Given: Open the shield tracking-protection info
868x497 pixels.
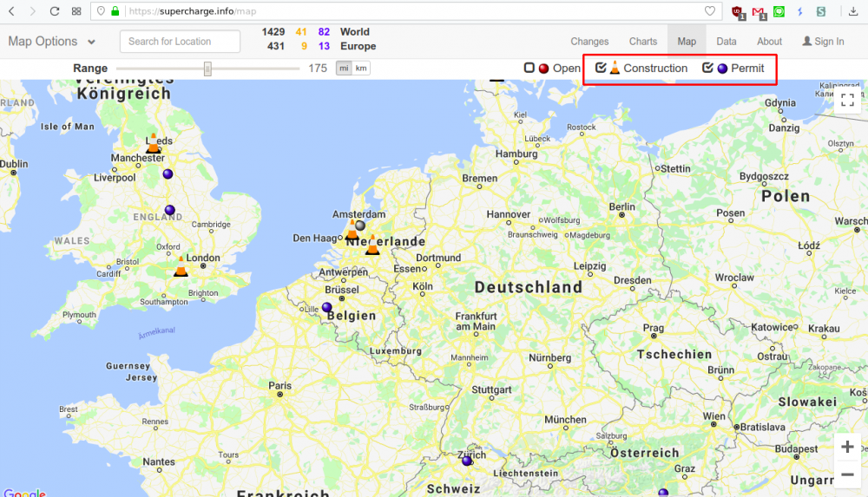Looking at the screenshot, I should pyautogui.click(x=101, y=11).
